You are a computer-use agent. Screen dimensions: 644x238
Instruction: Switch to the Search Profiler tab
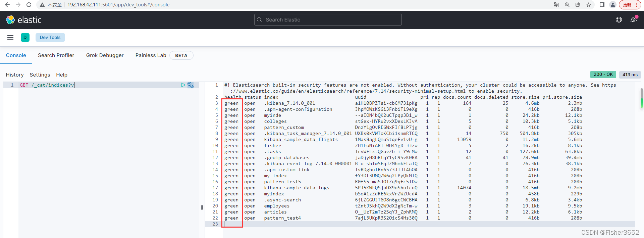coord(56,55)
